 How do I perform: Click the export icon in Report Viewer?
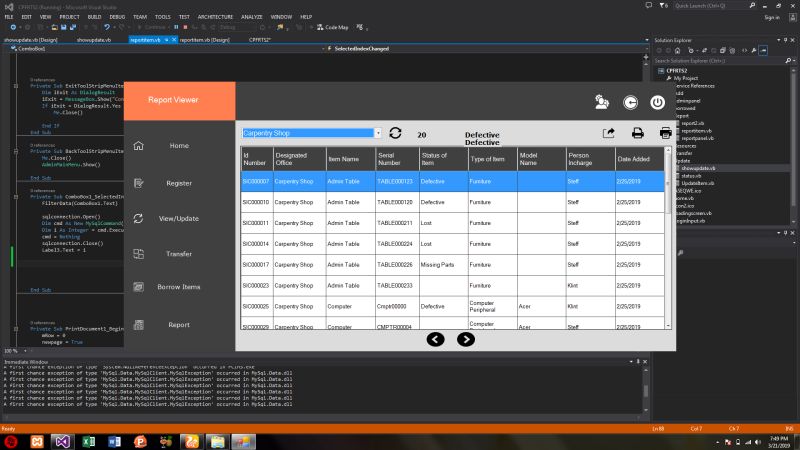pyautogui.click(x=608, y=133)
